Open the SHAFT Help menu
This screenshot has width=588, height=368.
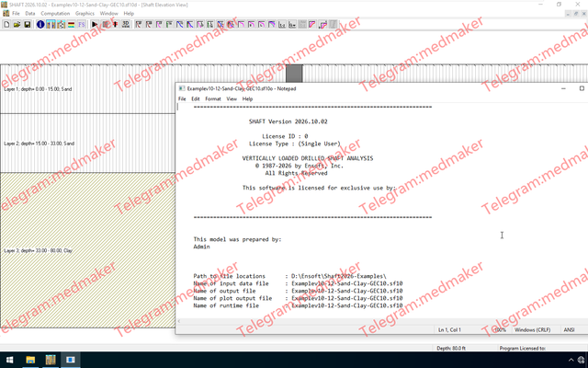129,14
